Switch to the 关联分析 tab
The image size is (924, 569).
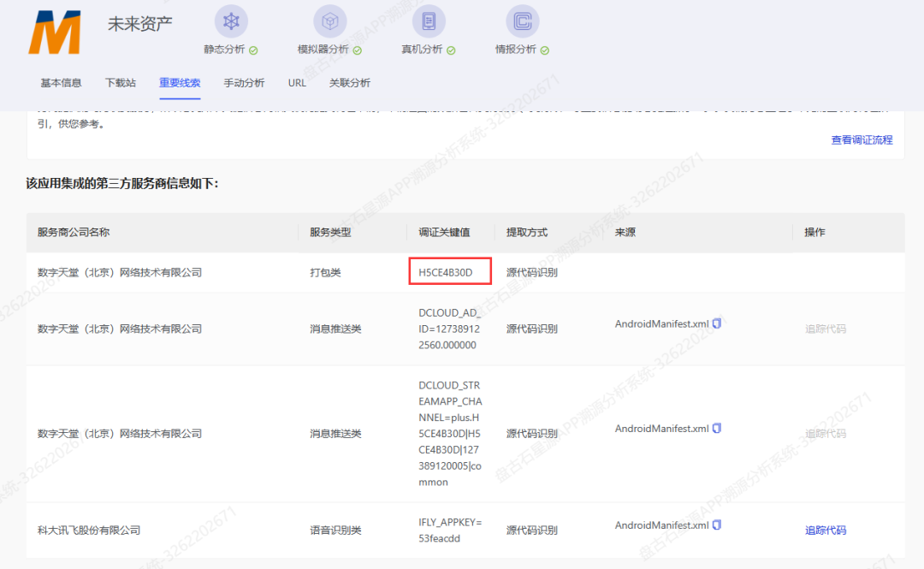coord(349,82)
